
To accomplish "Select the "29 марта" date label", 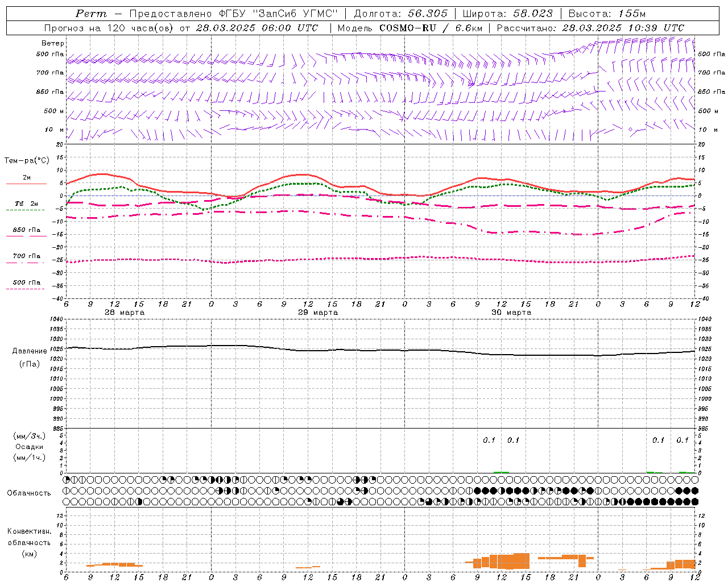I will click(x=318, y=313).
